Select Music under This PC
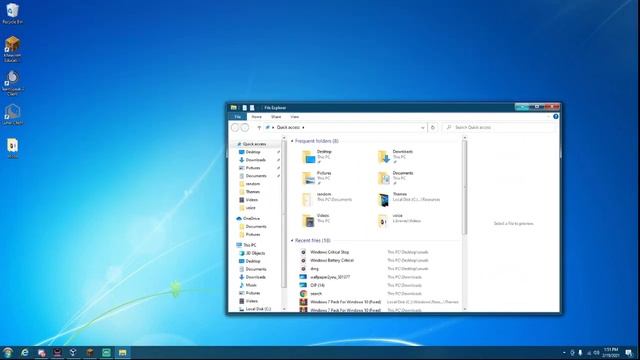Image resolution: width=640 pixels, height=360 pixels. 251,285
